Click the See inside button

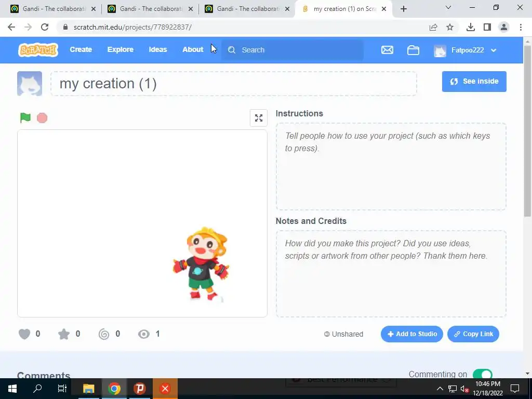coord(474,82)
